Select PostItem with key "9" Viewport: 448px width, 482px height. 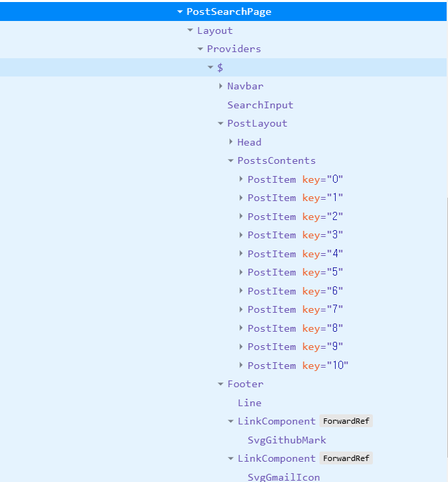(x=295, y=347)
